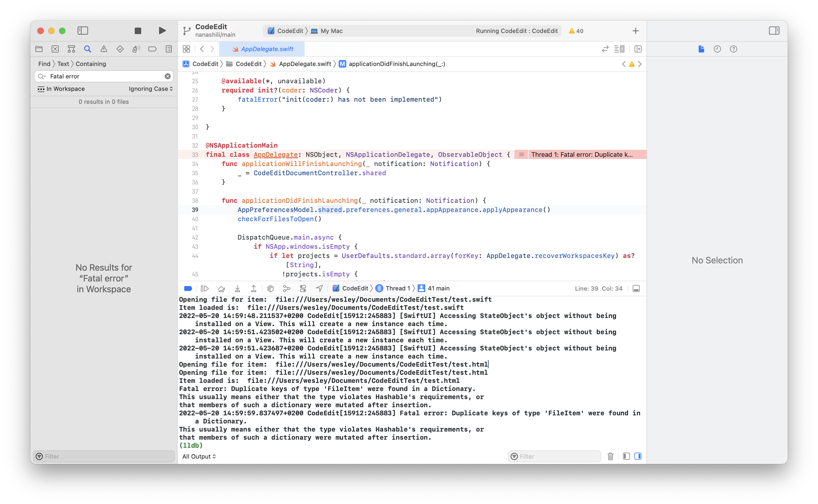818x504 pixels.
Task: Click the Run (play) button
Action: click(x=162, y=31)
